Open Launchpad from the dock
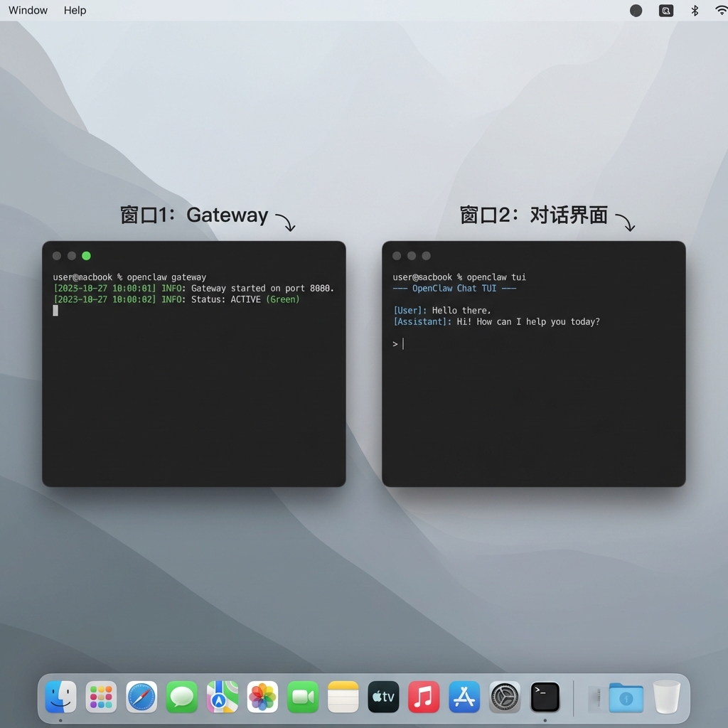Viewport: 728px width, 728px height. click(101, 697)
